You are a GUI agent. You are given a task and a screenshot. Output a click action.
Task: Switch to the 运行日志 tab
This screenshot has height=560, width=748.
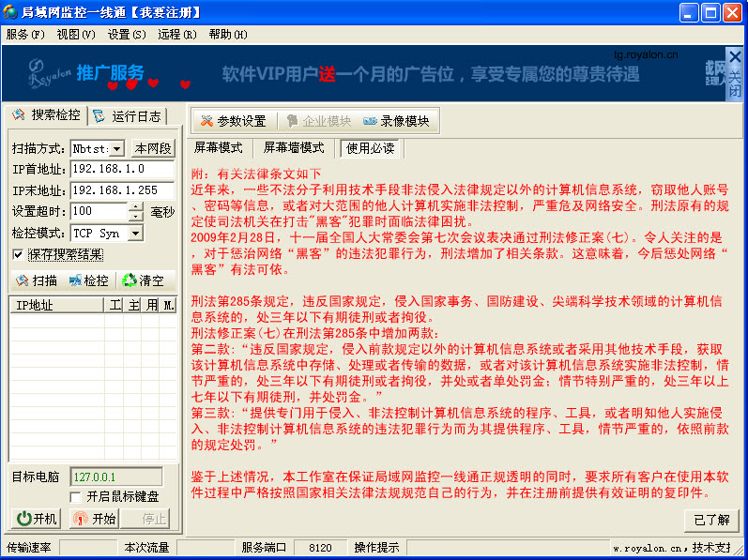pyautogui.click(x=128, y=116)
